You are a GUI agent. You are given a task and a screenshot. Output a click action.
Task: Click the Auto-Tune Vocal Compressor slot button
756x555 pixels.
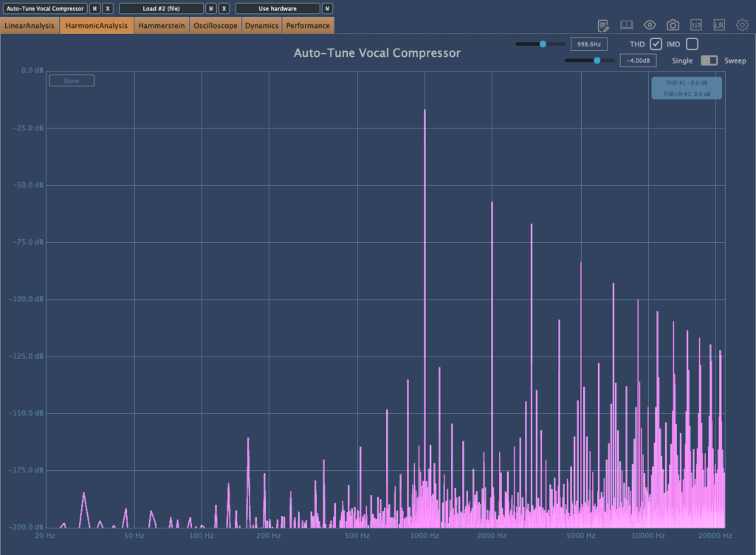pos(45,9)
